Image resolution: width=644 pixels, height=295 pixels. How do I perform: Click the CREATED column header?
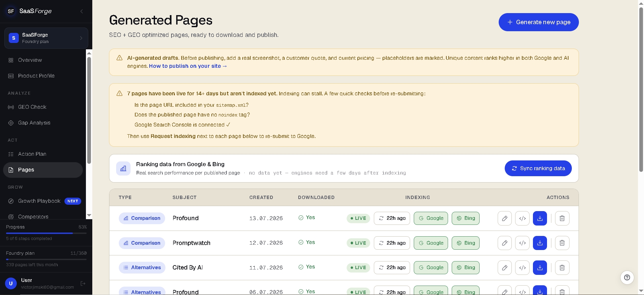click(261, 197)
